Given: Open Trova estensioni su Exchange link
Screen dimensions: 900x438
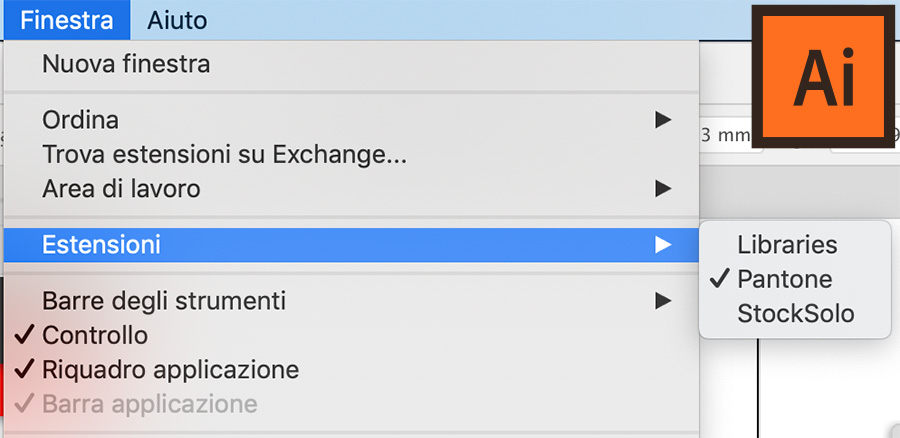Looking at the screenshot, I should [351, 154].
